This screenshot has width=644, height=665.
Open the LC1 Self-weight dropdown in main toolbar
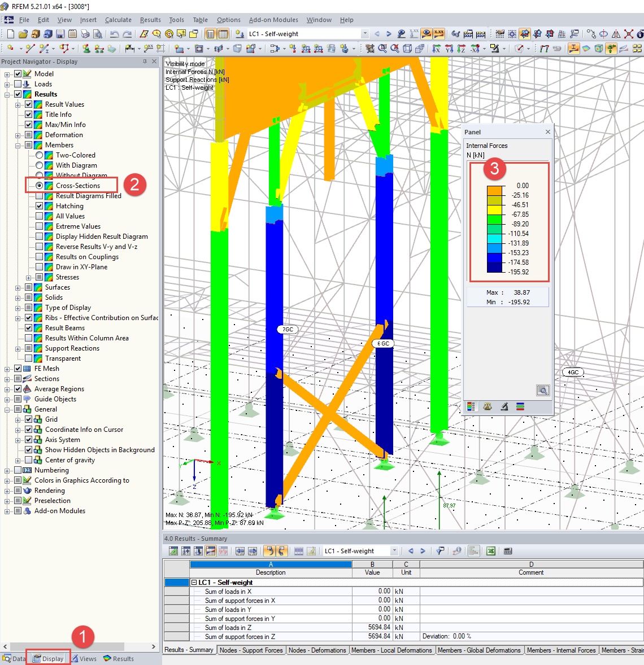click(364, 34)
